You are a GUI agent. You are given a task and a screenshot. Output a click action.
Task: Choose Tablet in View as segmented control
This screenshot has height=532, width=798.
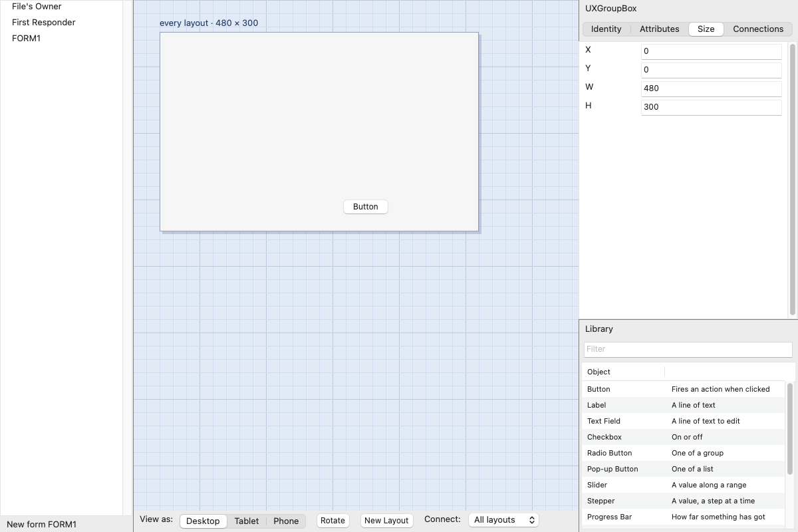click(247, 521)
